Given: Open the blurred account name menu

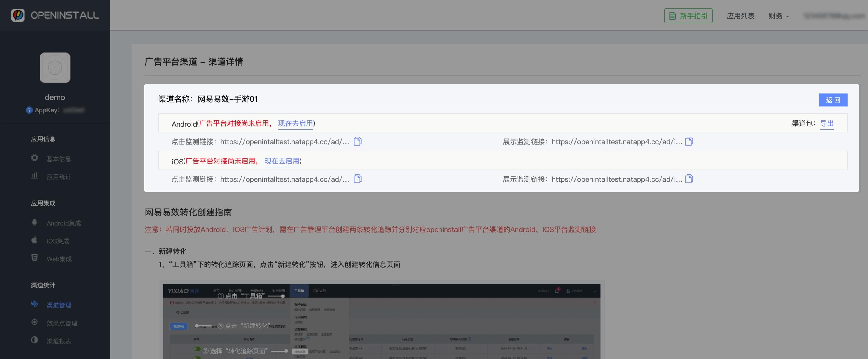Looking at the screenshot, I should pyautogui.click(x=834, y=16).
